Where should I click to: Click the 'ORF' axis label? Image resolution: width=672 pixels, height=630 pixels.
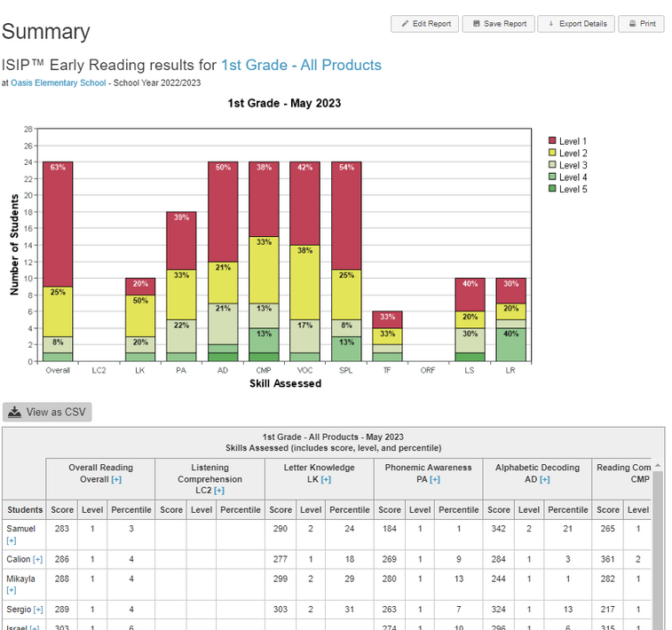(428, 371)
